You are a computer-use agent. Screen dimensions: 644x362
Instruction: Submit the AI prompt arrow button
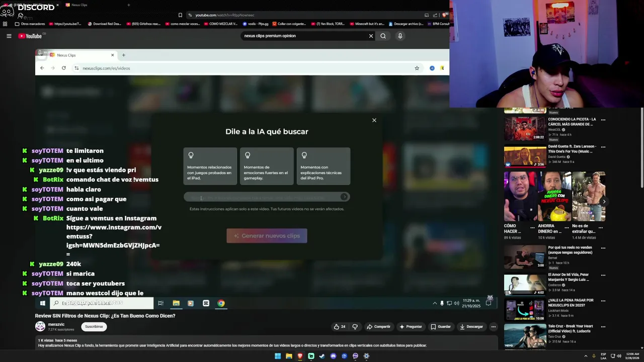344,197
